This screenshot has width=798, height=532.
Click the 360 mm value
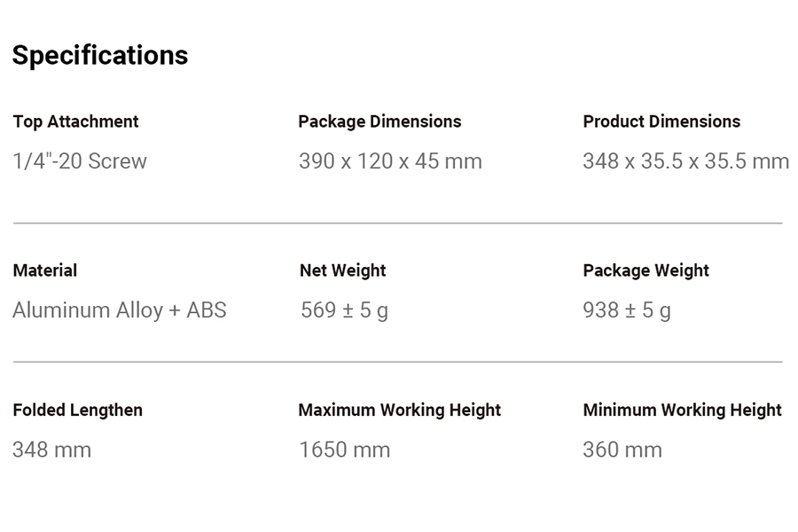coord(622,450)
